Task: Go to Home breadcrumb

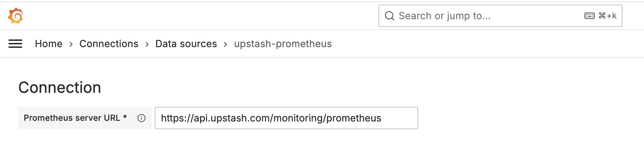Action: (x=48, y=44)
